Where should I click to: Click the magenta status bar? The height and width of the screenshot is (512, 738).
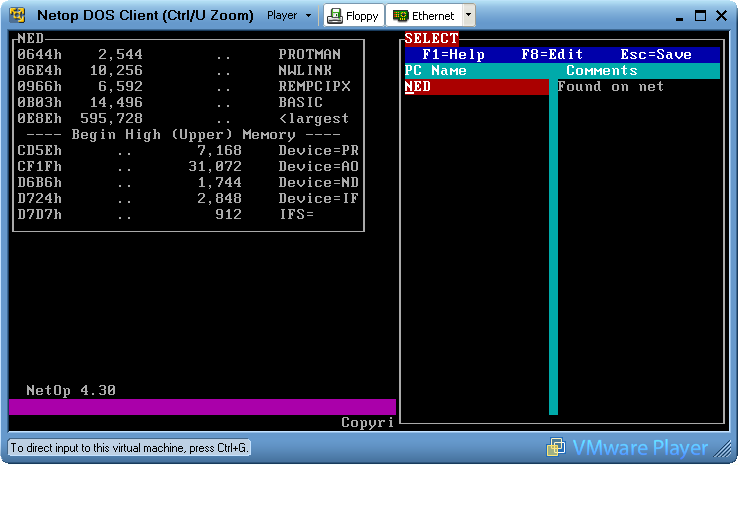click(x=202, y=407)
